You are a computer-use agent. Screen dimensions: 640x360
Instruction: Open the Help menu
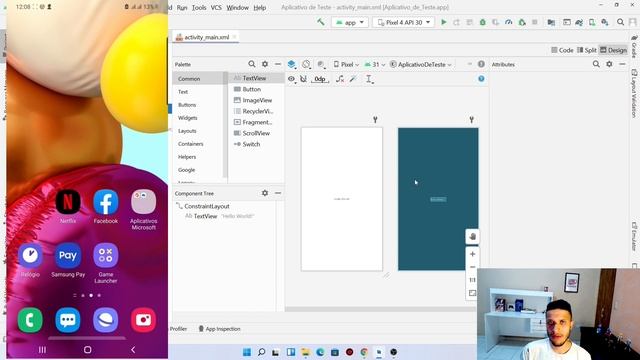coord(260,7)
